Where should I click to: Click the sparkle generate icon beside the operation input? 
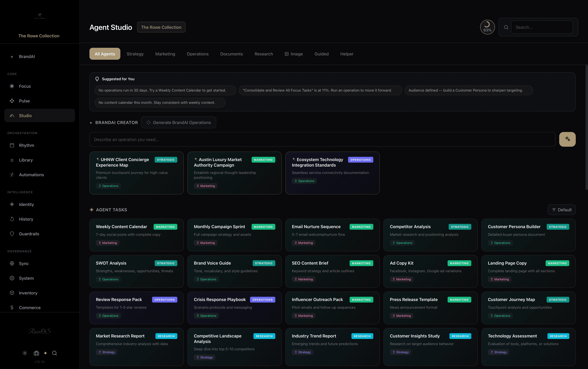567,139
